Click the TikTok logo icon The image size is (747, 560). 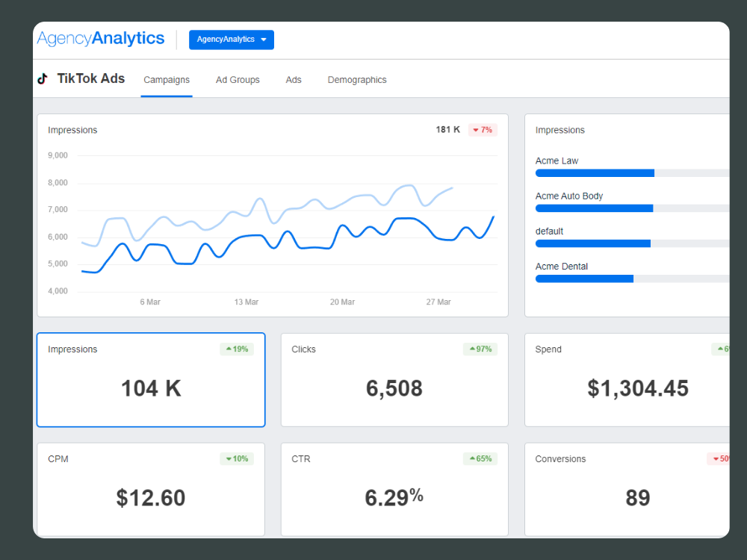point(43,79)
